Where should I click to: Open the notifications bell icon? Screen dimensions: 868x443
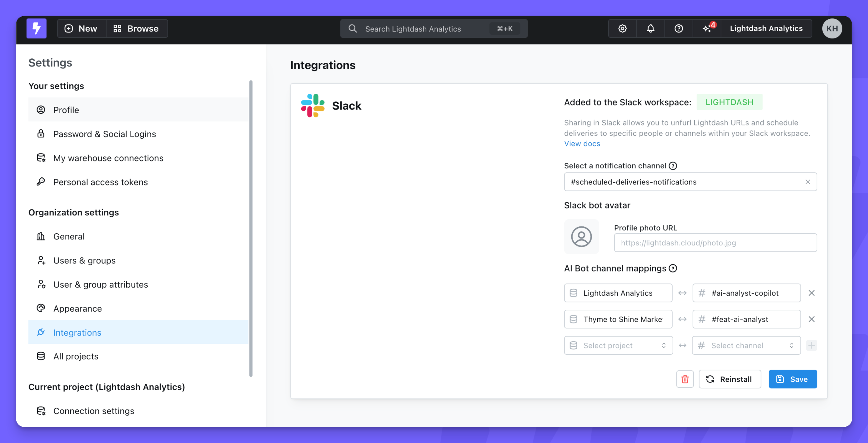[x=650, y=28]
